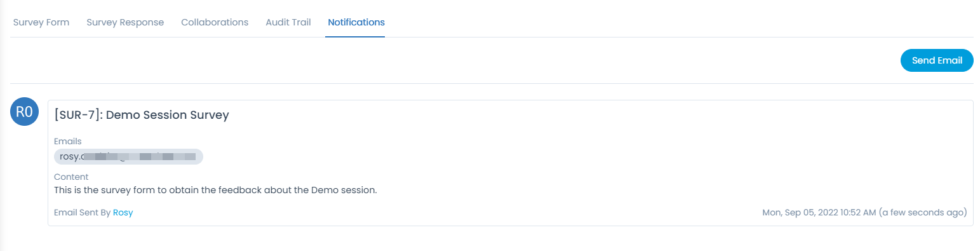Click the RO user avatar icon
This screenshot has height=251, width=980.
tap(24, 112)
